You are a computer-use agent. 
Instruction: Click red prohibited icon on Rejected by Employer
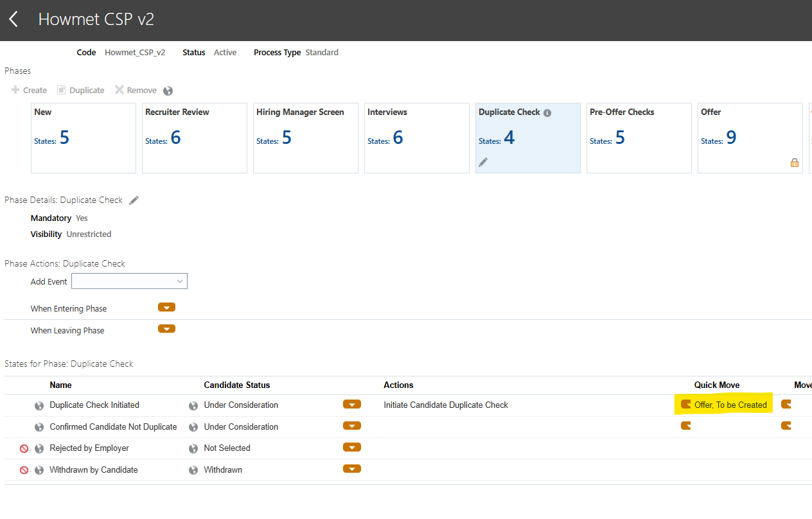tap(24, 448)
